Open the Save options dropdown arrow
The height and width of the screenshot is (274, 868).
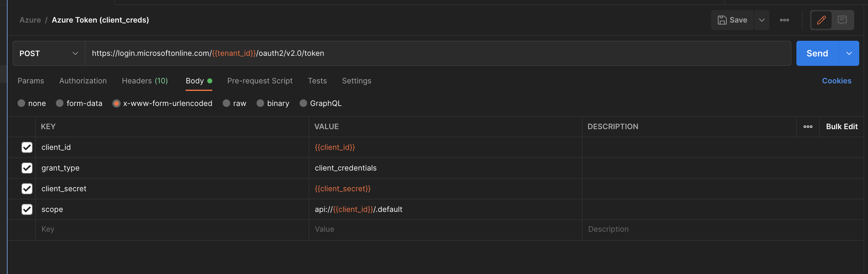tap(762, 20)
